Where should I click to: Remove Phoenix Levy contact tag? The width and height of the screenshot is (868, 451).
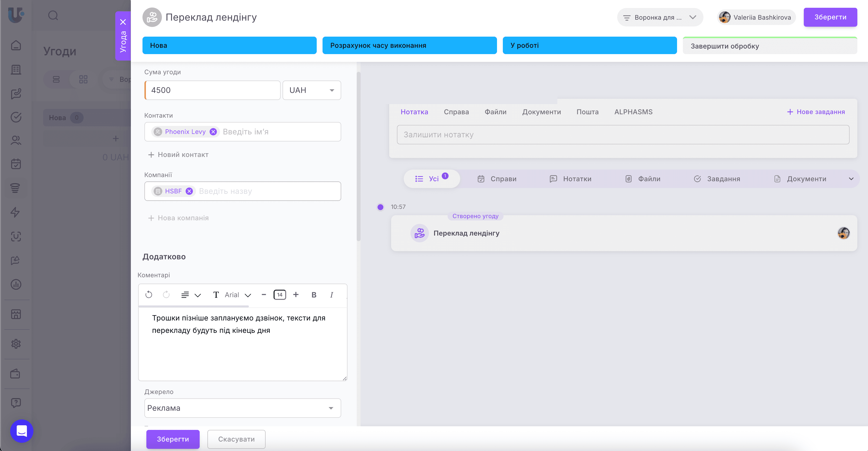[x=213, y=131]
